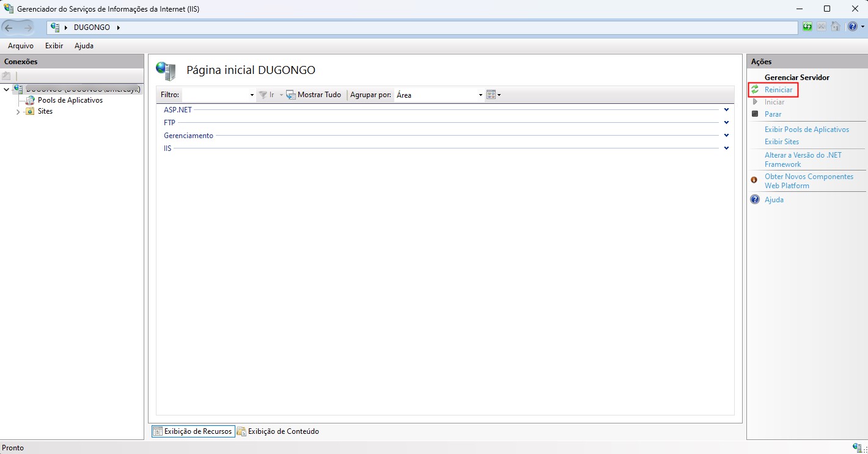Open the dropdown arrow next to Ir
This screenshot has height=454, width=868.
click(281, 95)
